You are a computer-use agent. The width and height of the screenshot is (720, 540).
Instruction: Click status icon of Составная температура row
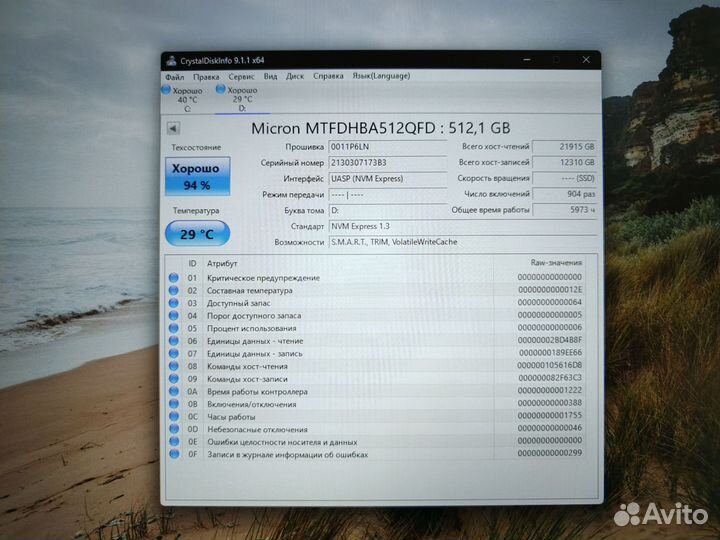[174, 291]
